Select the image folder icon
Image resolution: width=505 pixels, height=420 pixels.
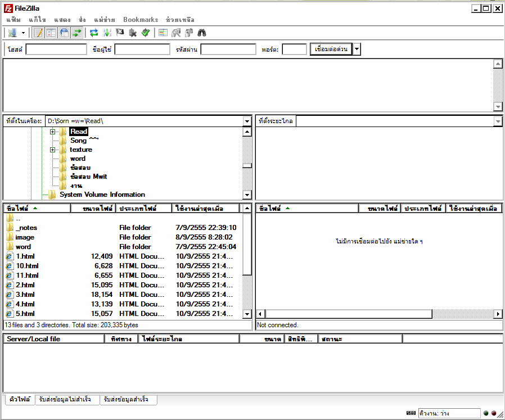(10, 237)
